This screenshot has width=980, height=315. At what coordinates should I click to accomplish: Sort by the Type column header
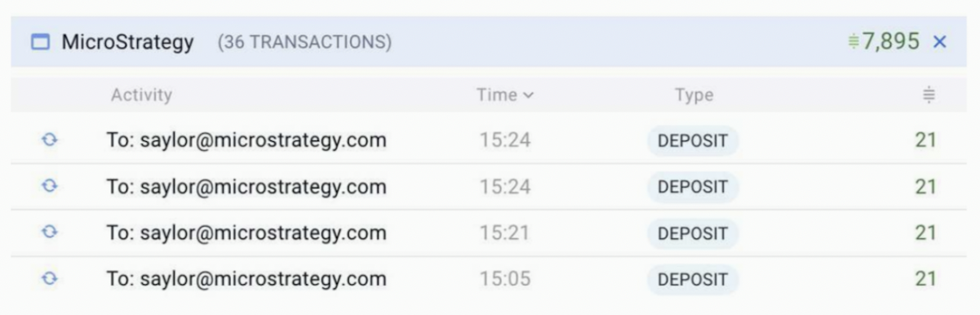tap(694, 95)
